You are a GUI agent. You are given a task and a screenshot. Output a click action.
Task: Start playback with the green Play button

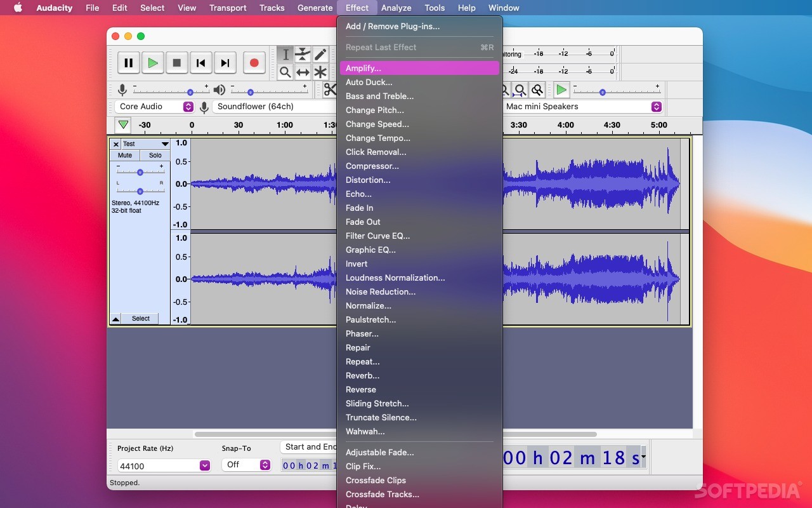point(153,63)
